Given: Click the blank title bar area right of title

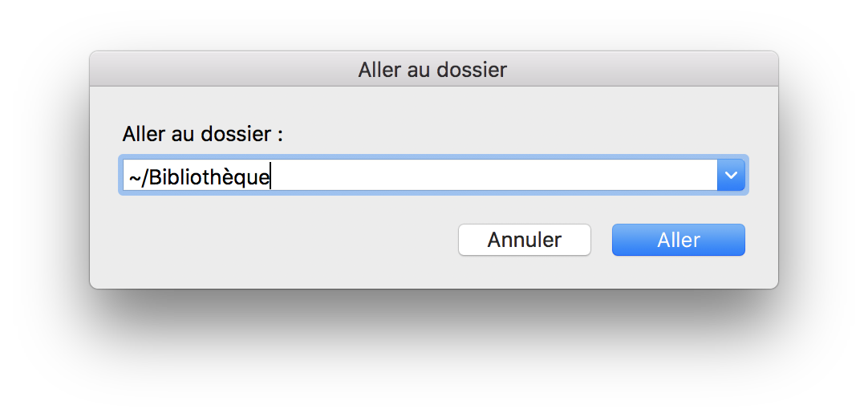Looking at the screenshot, I should coord(642,70).
